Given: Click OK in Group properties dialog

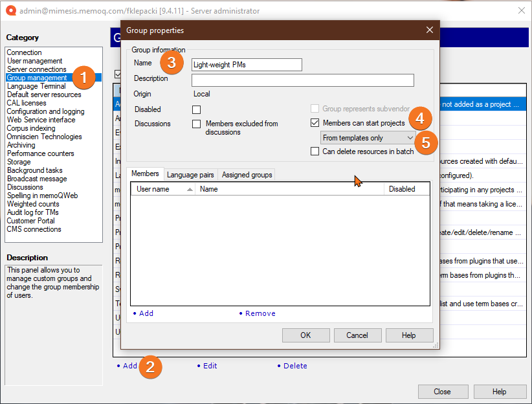Looking at the screenshot, I should [305, 335].
